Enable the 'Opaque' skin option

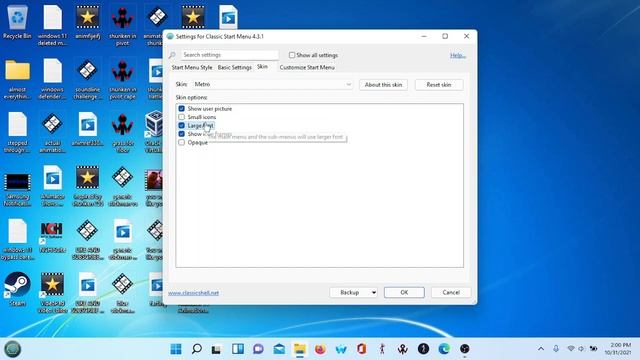(x=182, y=142)
